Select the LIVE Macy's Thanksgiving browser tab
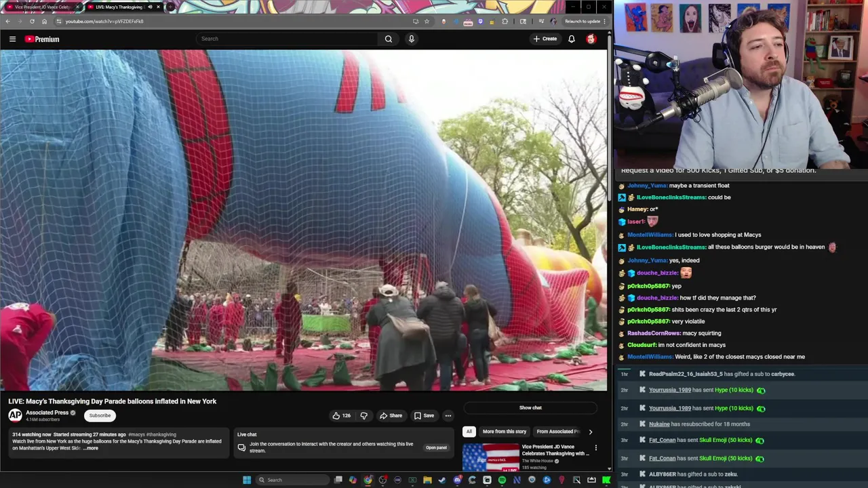868x488 pixels. click(x=122, y=7)
